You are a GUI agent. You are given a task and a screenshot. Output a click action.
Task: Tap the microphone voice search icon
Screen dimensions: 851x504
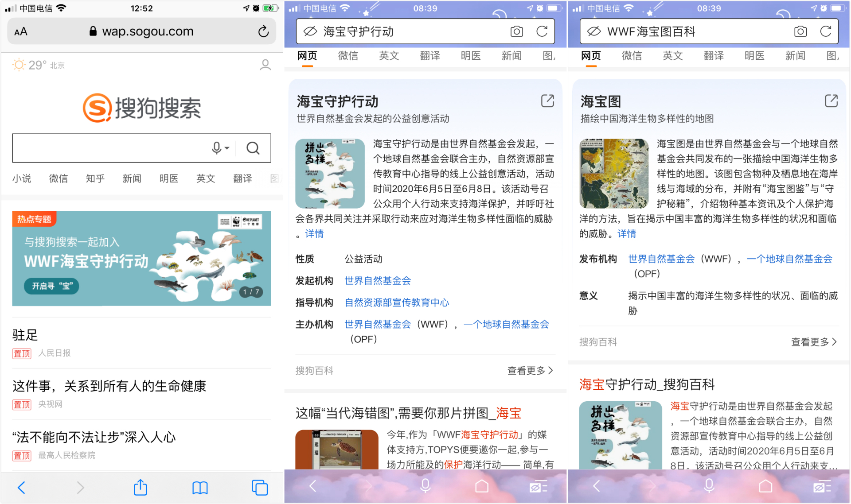tap(216, 148)
